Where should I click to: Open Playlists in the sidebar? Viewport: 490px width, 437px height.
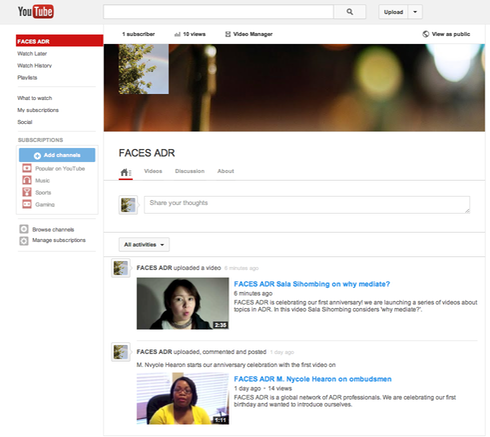click(x=27, y=78)
